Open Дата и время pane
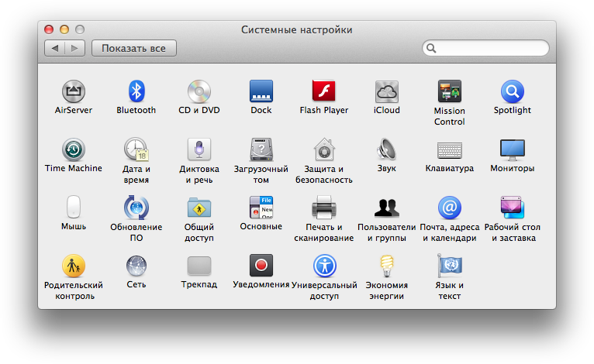Viewport: 594px width, 364px height. [x=136, y=149]
